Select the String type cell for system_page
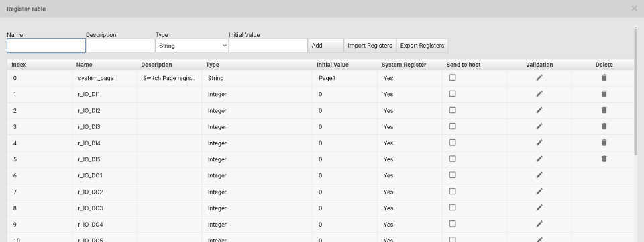Screen dimensions: 644x242 [257, 78]
